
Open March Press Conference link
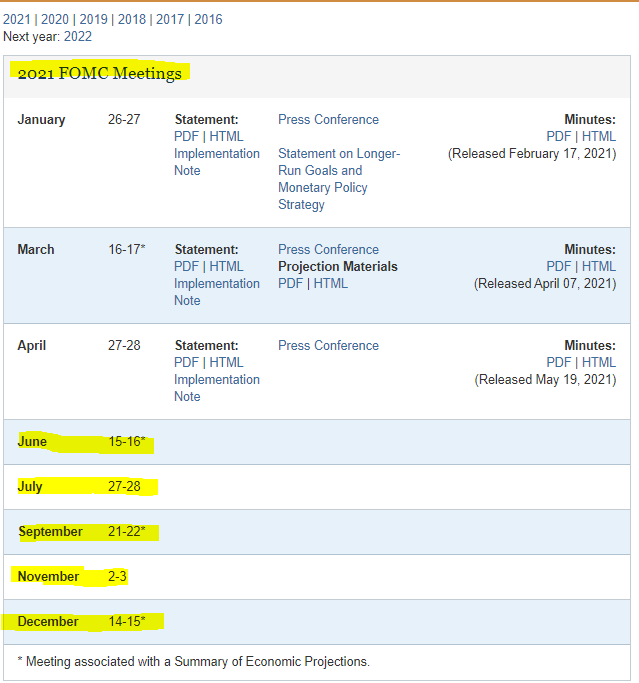pos(328,249)
